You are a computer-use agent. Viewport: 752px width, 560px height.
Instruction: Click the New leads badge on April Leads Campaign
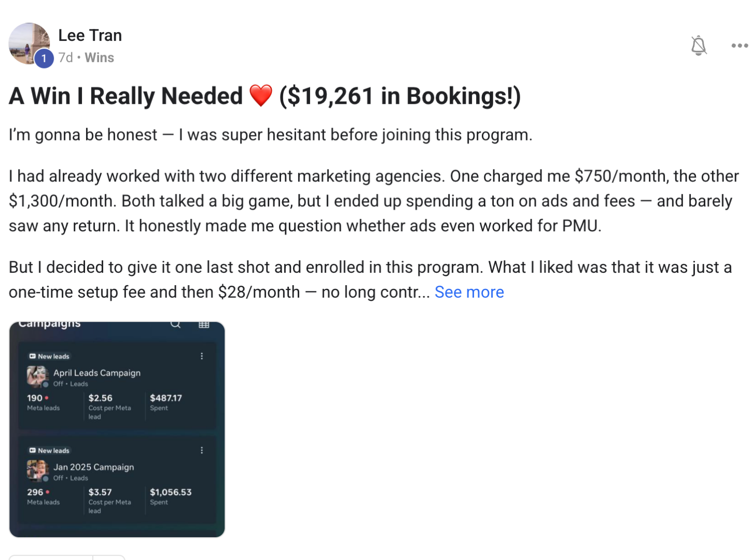(x=49, y=356)
